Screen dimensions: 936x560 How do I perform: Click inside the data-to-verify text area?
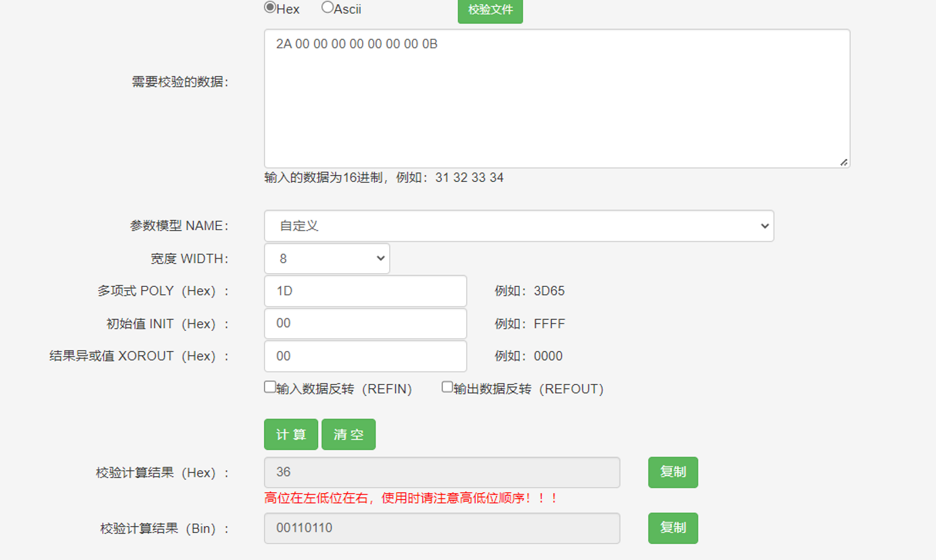click(x=556, y=99)
